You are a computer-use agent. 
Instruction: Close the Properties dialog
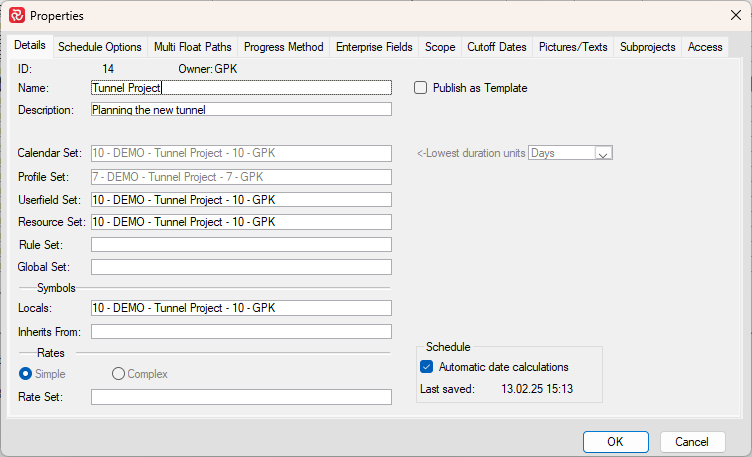736,15
